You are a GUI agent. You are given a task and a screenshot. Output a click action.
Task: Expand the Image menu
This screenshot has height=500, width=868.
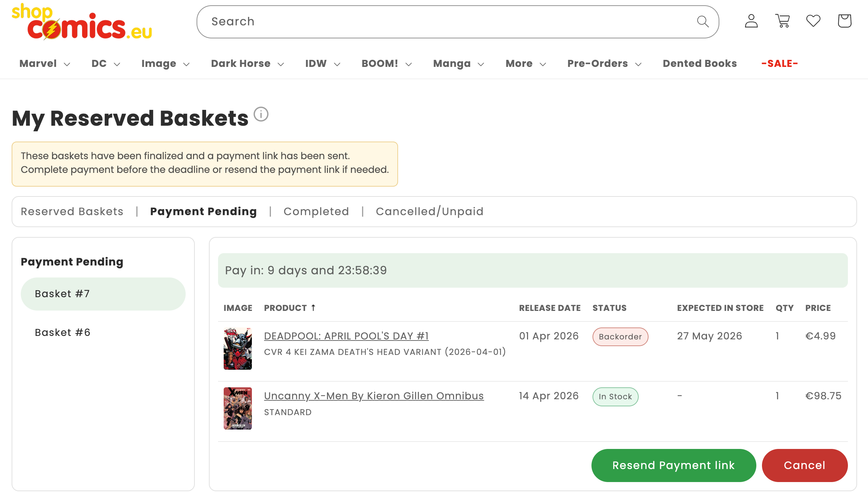coord(166,64)
